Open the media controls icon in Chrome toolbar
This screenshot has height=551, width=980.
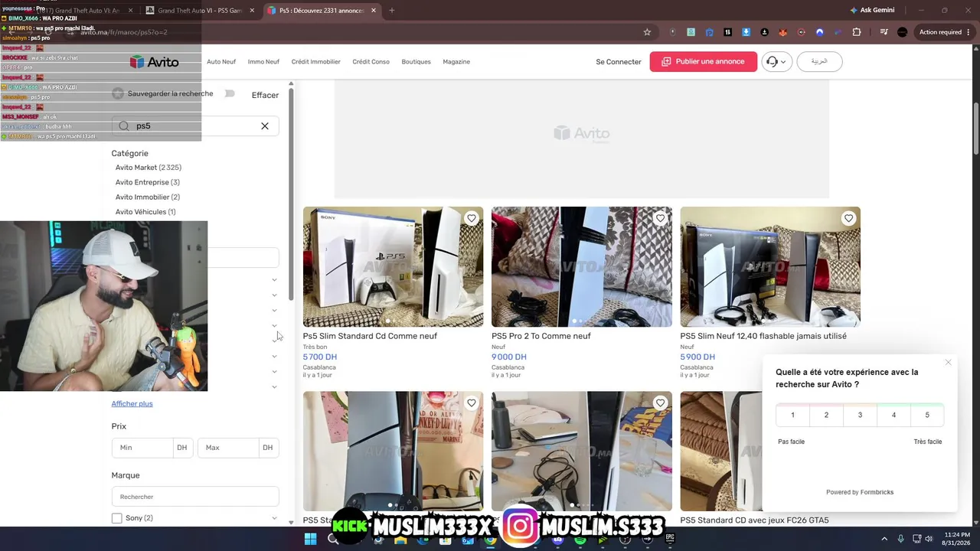(884, 32)
